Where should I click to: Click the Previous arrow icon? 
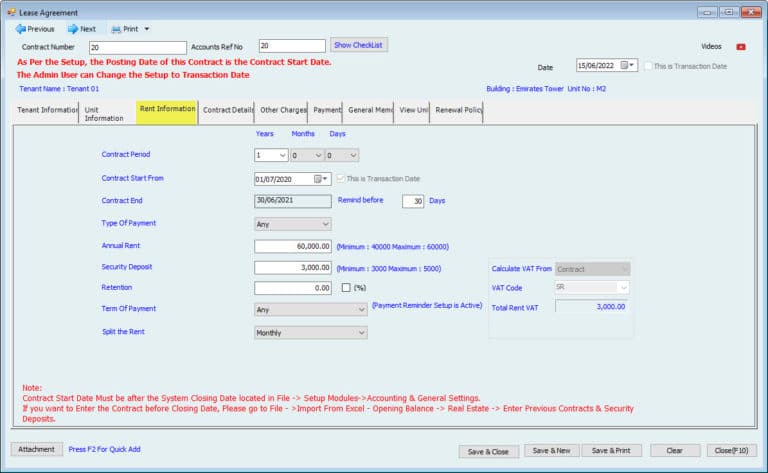point(20,29)
